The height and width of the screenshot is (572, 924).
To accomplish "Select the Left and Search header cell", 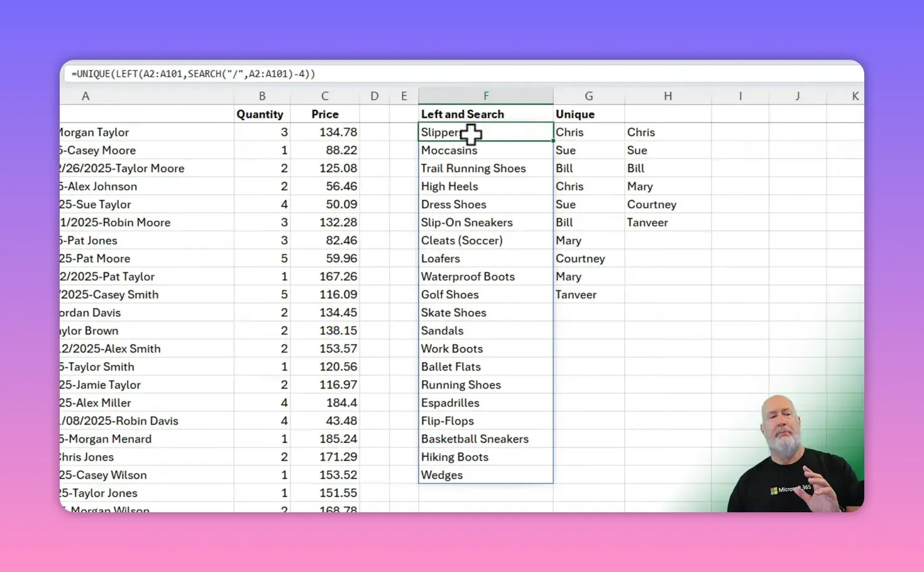I will point(463,114).
